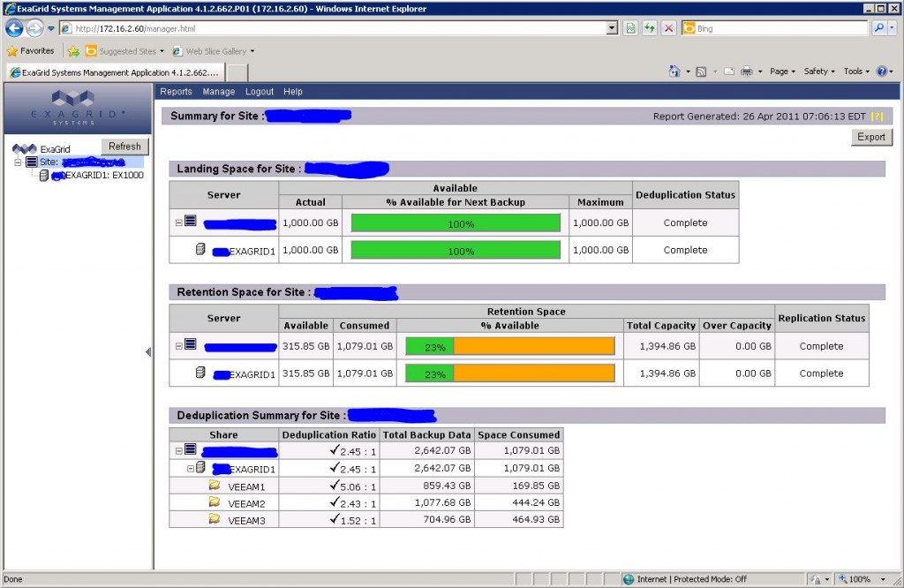Click the EXAGRID1 icon in Landing Space table

pos(200,249)
